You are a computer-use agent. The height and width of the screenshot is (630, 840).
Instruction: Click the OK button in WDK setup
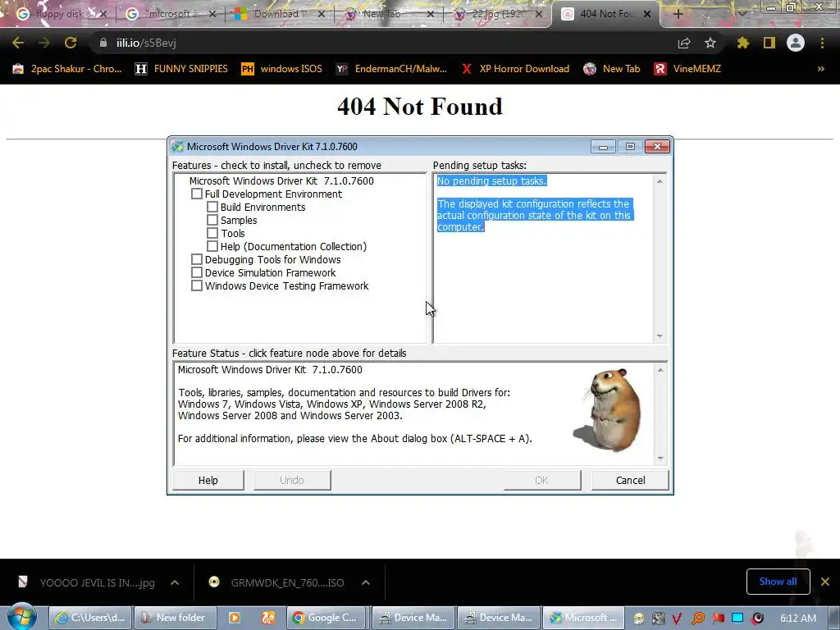541,480
